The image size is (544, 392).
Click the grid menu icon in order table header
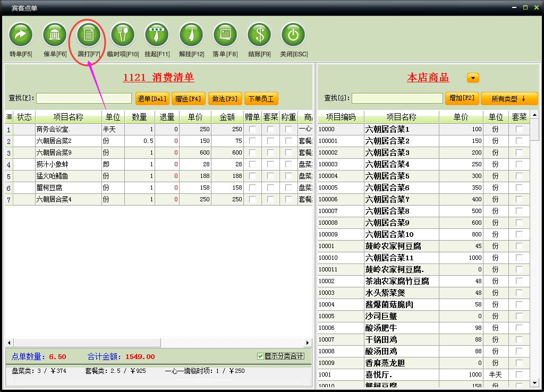click(9, 117)
